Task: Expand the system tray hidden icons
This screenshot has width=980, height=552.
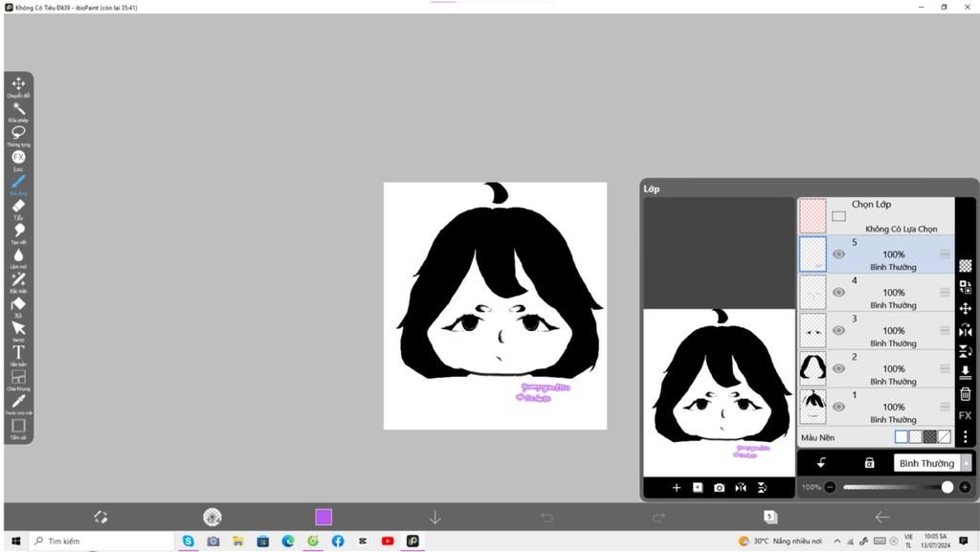Action: pyautogui.click(x=837, y=541)
